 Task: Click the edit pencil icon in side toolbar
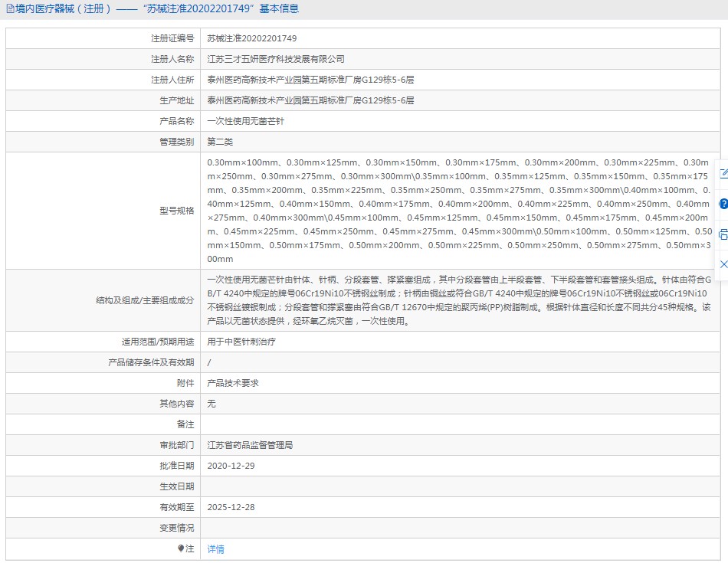724,174
